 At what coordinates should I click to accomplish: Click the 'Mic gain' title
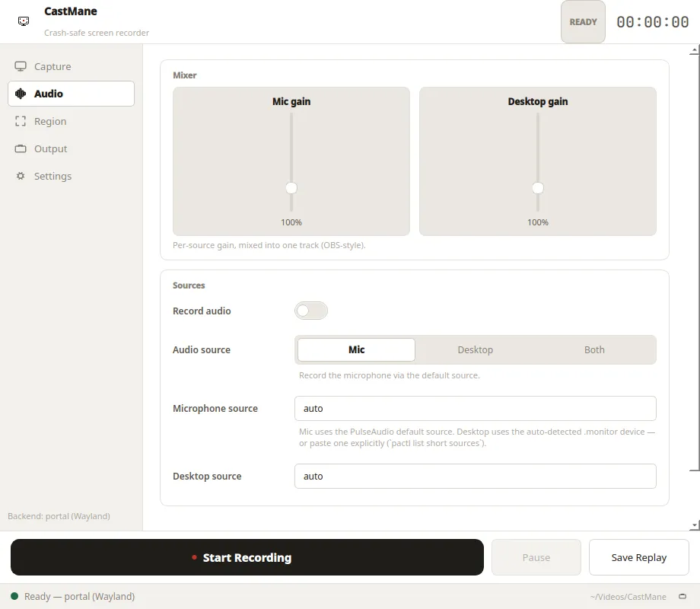pos(291,101)
